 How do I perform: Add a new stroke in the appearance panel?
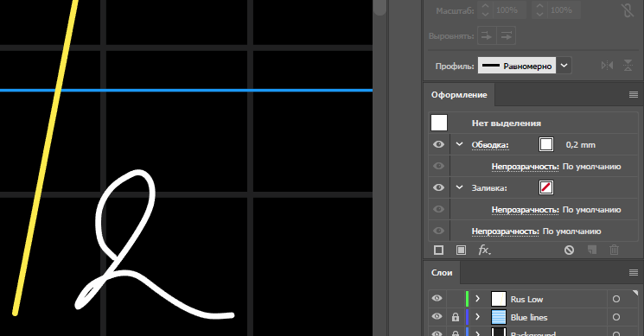(x=438, y=250)
